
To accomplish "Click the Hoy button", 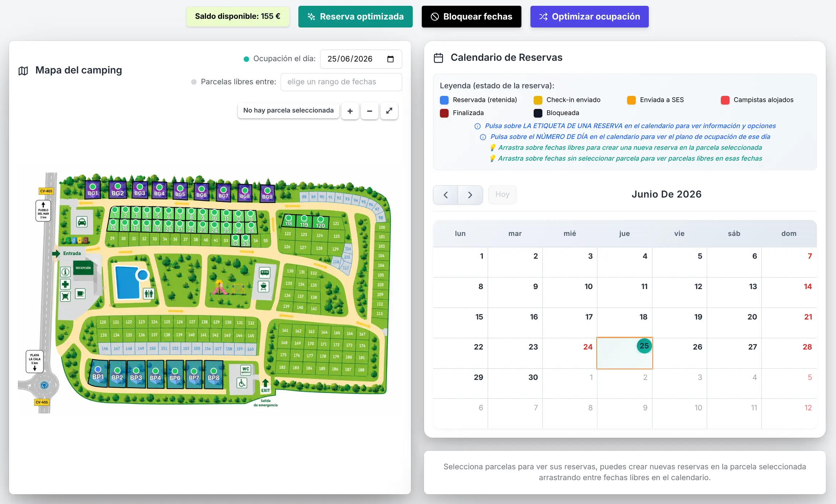I will (x=502, y=195).
